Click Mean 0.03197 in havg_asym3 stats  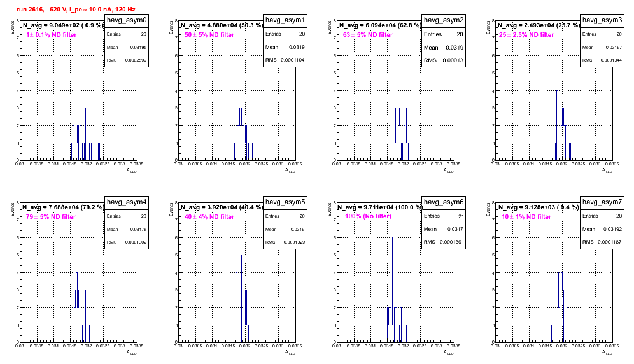click(602, 47)
